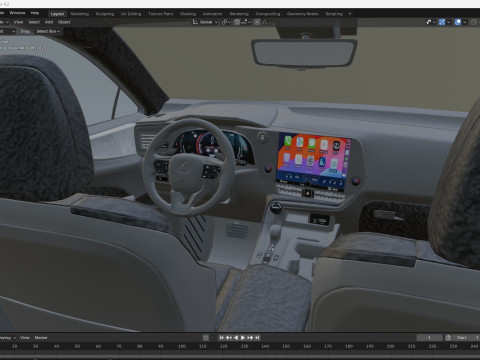
Task: Switch to the Modeling workspace tab
Action: pyautogui.click(x=80, y=14)
